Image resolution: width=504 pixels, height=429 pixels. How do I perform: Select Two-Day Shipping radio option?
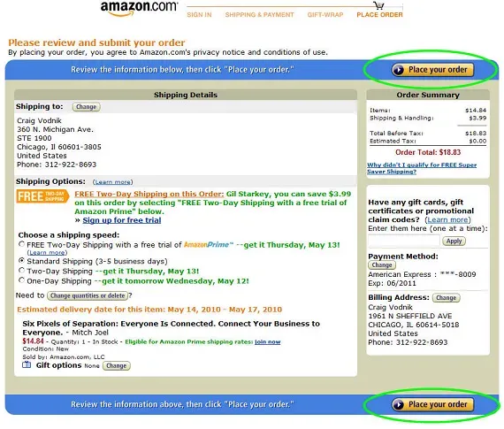(x=21, y=270)
